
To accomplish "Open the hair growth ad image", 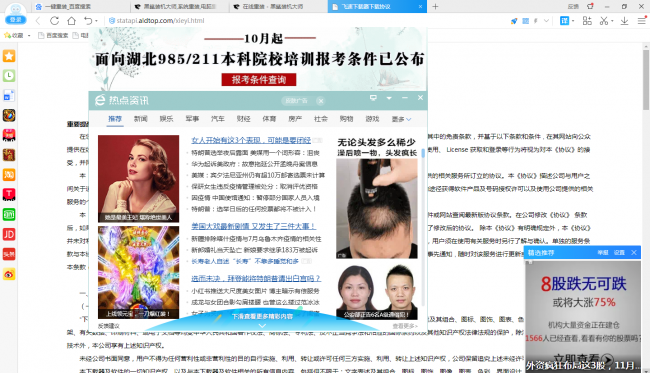I will 377,208.
